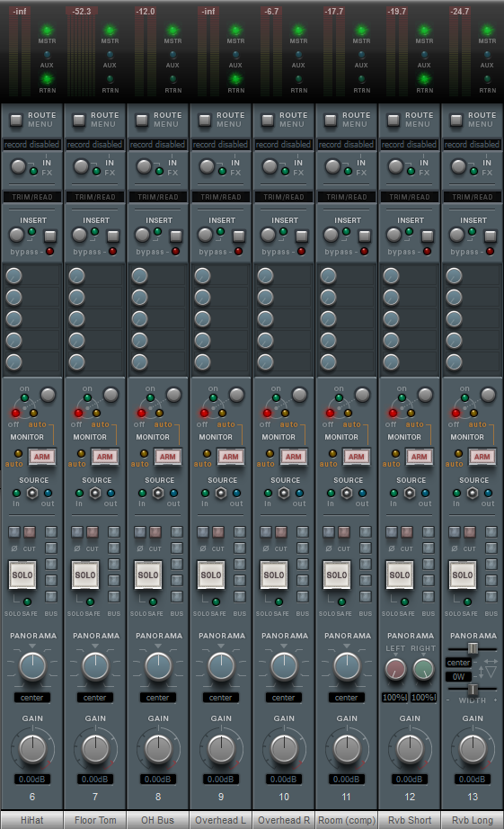Viewport: 504px width, 829px height.
Task: Click the third insert slot on Floor Tom
Action: click(x=95, y=319)
